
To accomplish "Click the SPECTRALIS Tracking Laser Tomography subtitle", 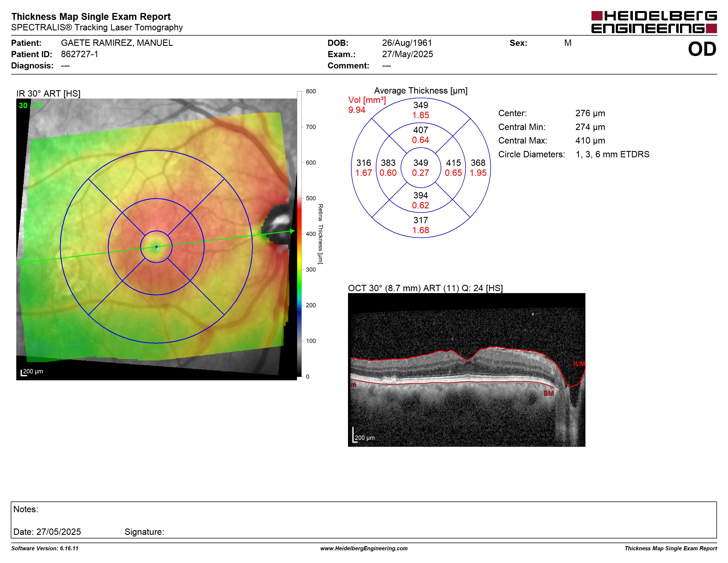I will pyautogui.click(x=97, y=28).
